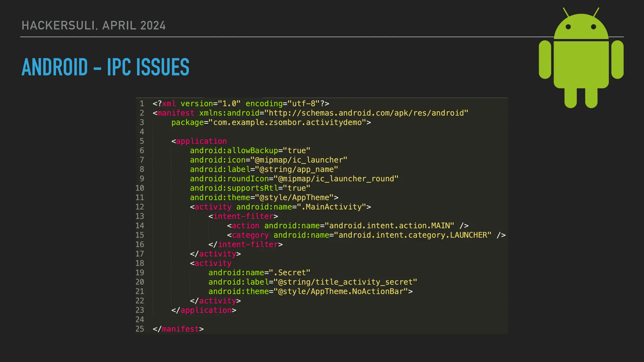Click the green Android robot logo

pyautogui.click(x=581, y=58)
